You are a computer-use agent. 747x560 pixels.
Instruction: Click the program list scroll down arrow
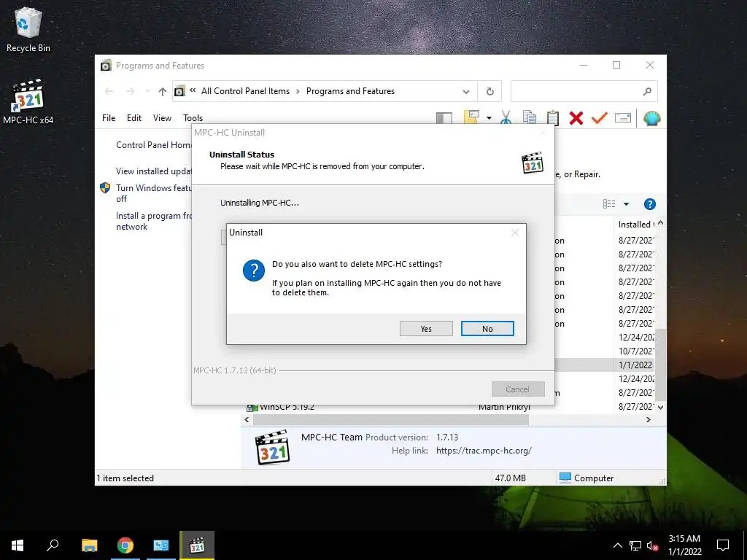pos(660,407)
